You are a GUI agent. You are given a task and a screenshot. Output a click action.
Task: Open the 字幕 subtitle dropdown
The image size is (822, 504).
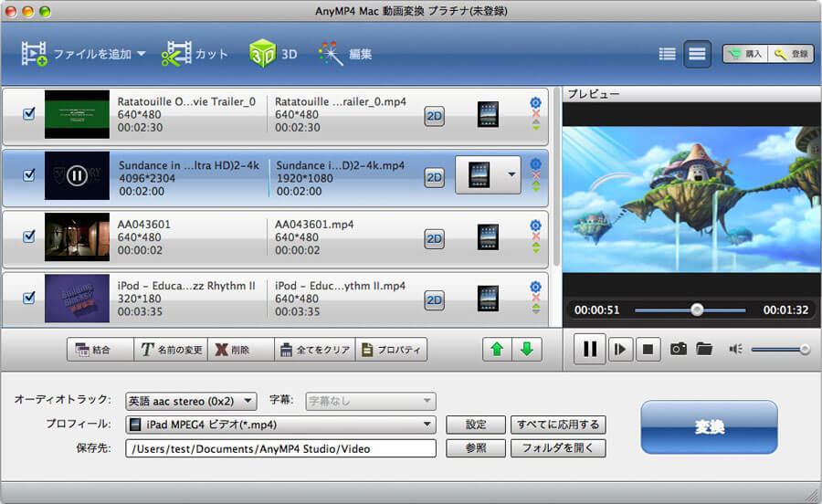click(371, 402)
